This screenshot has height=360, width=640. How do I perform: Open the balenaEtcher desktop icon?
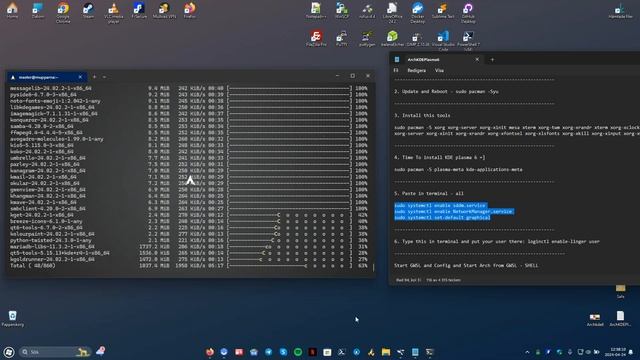pos(392,38)
